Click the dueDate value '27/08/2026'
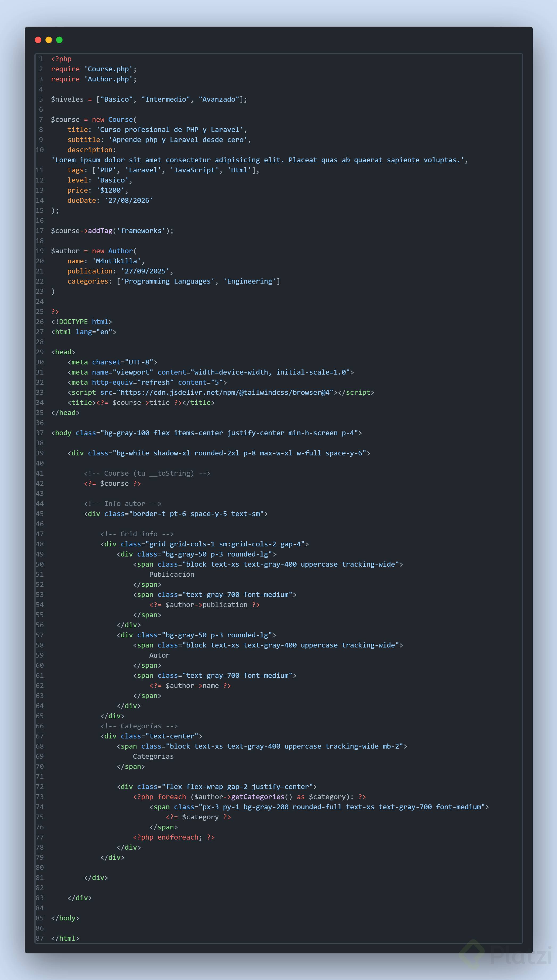This screenshot has height=980, width=557. [129, 200]
